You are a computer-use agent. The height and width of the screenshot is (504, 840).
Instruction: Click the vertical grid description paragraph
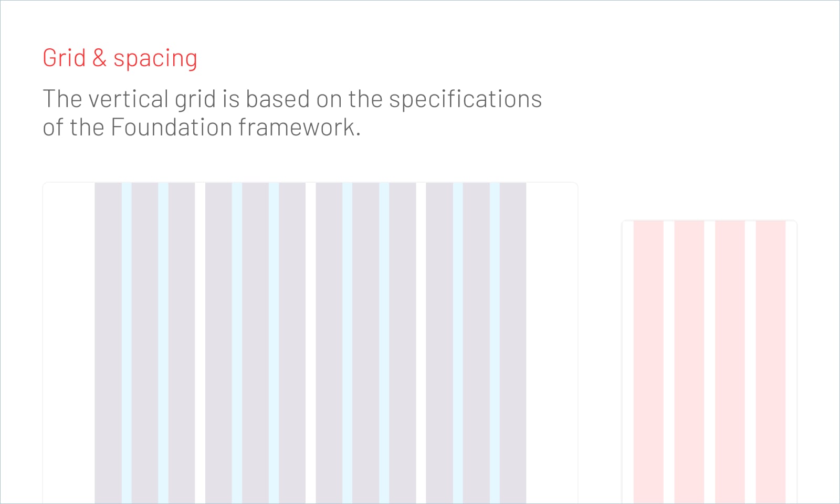(292, 113)
